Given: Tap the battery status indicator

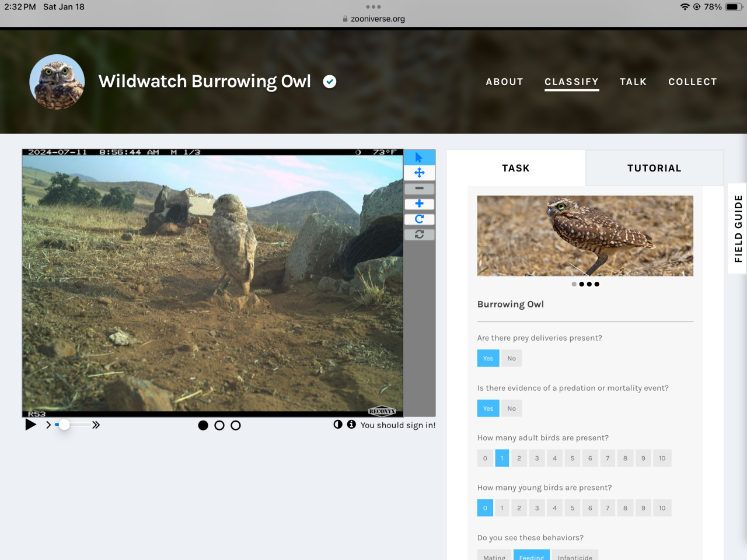Looking at the screenshot, I should click(734, 7).
